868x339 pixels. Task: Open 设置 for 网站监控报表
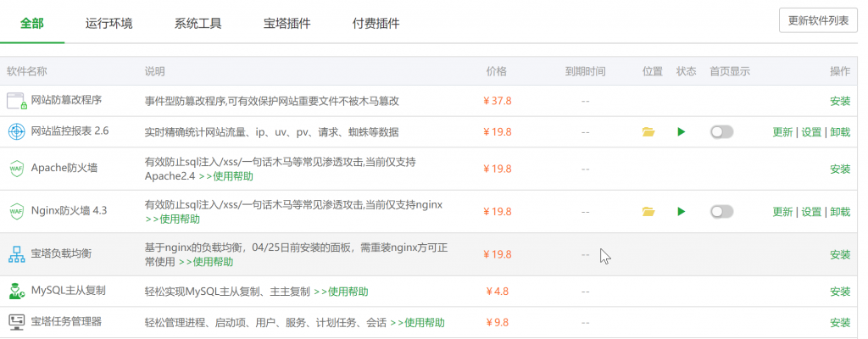pyautogui.click(x=811, y=132)
